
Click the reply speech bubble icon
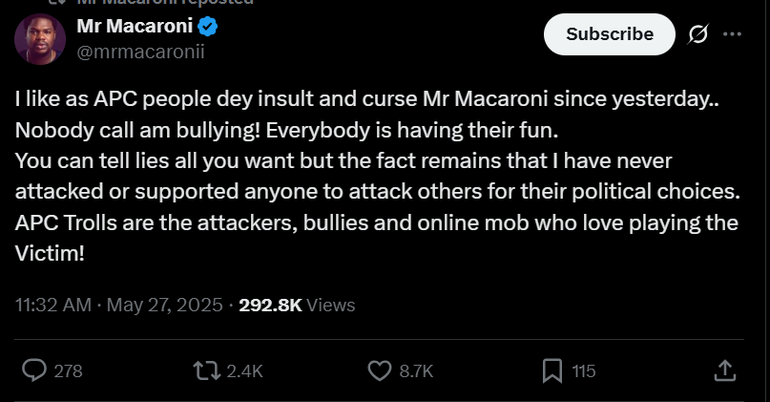point(34,371)
